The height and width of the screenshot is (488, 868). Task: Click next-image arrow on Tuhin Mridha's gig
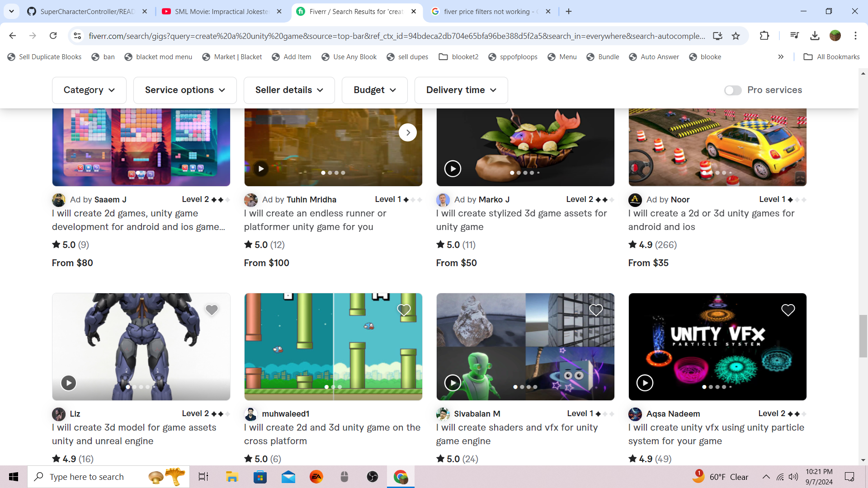(x=408, y=132)
